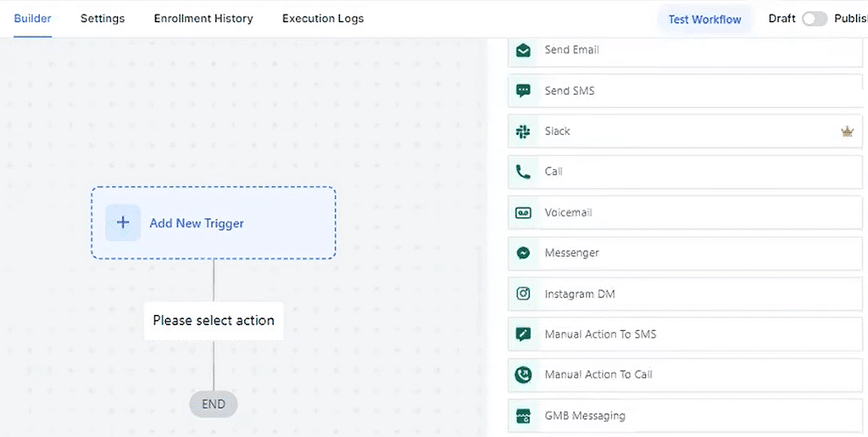Pick the Messenger action
868x437 pixels.
point(685,253)
